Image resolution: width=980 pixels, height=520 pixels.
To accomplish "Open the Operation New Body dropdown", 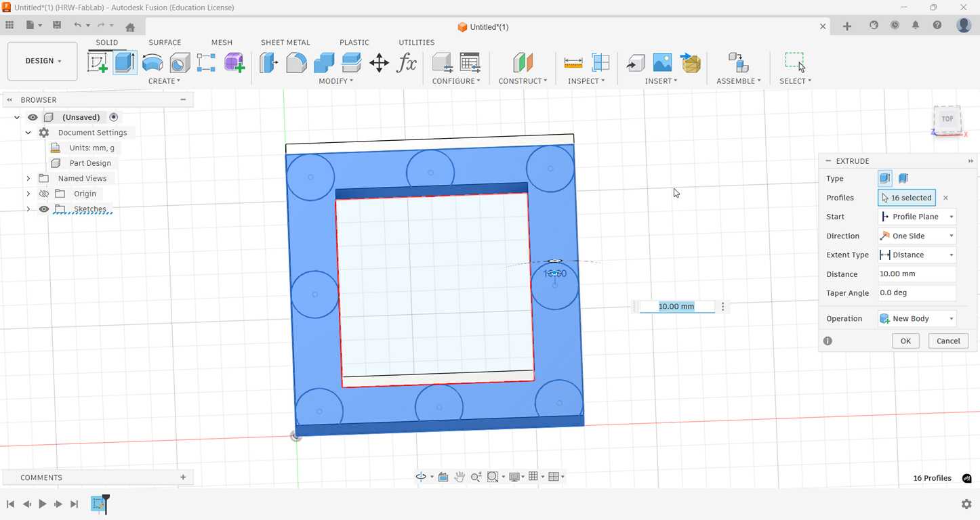I will click(916, 319).
